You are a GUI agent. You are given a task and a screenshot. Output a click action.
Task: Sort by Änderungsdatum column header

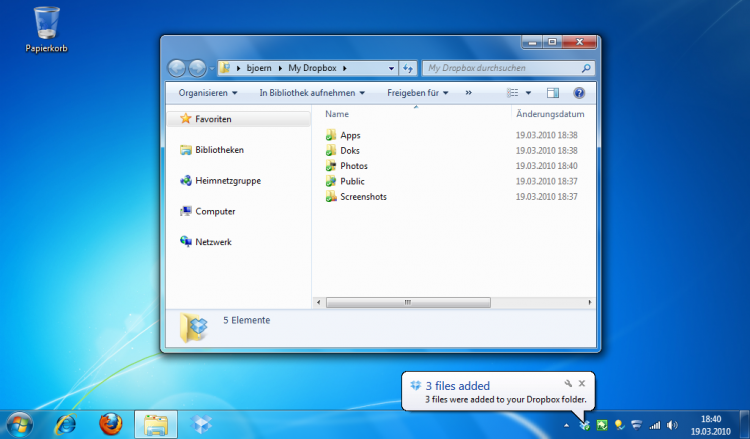click(550, 114)
